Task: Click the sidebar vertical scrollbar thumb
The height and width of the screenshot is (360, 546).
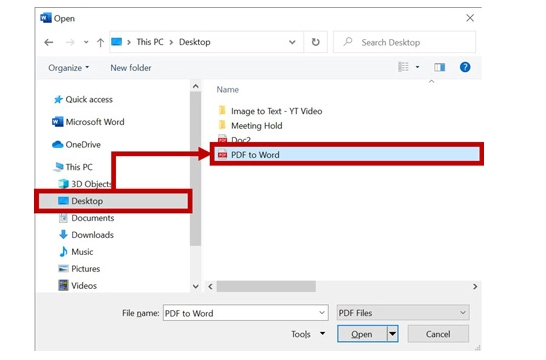Action: (196, 169)
